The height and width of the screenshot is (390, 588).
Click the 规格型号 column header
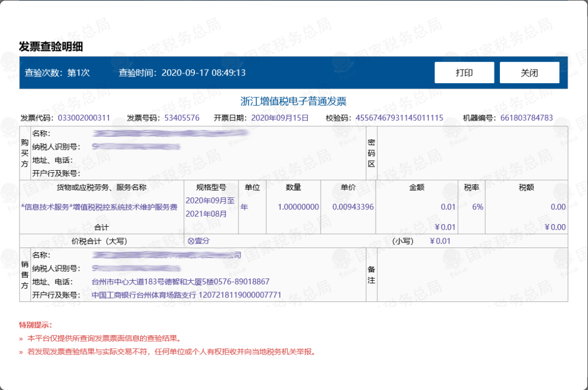(x=211, y=187)
